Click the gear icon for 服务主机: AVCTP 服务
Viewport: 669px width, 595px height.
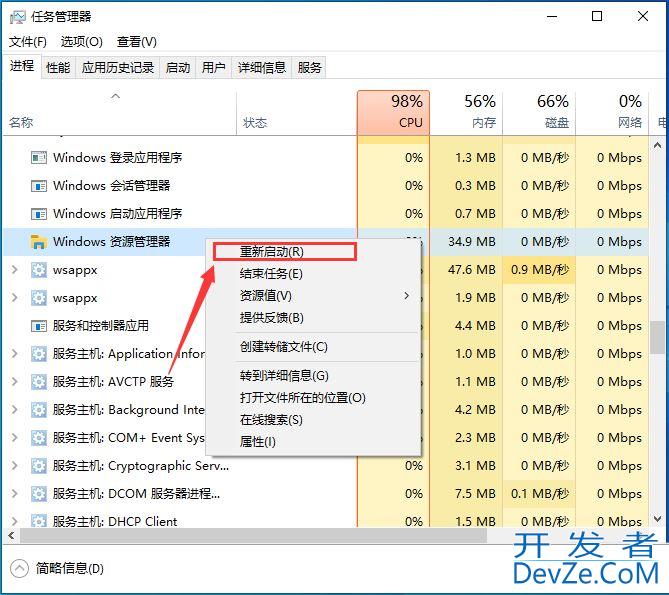[39, 382]
